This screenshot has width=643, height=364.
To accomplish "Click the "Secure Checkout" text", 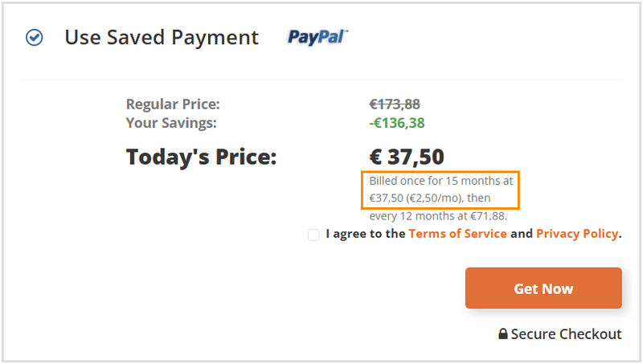I will (566, 334).
